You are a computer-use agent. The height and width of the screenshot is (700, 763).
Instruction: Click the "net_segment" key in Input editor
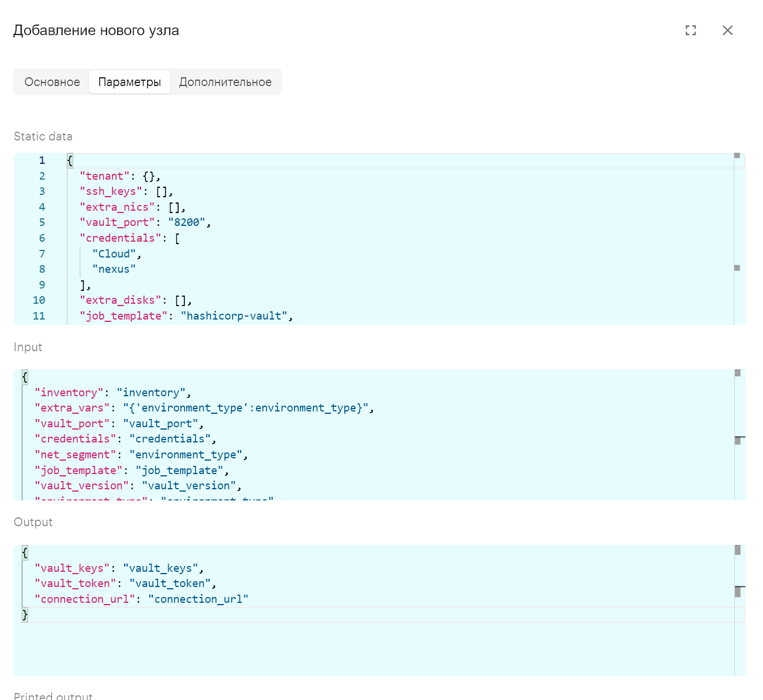point(76,455)
